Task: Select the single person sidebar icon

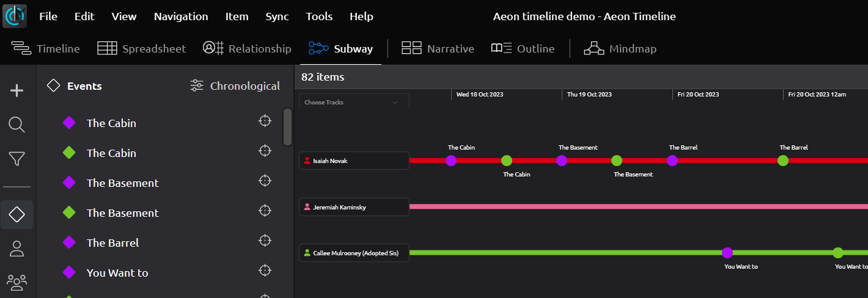Action: [x=17, y=249]
